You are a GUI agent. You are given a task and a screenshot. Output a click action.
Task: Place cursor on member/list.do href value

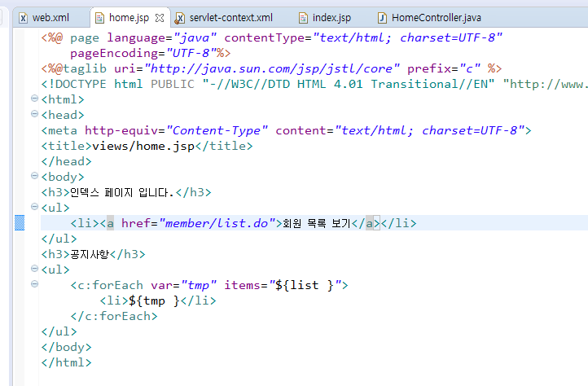218,223
